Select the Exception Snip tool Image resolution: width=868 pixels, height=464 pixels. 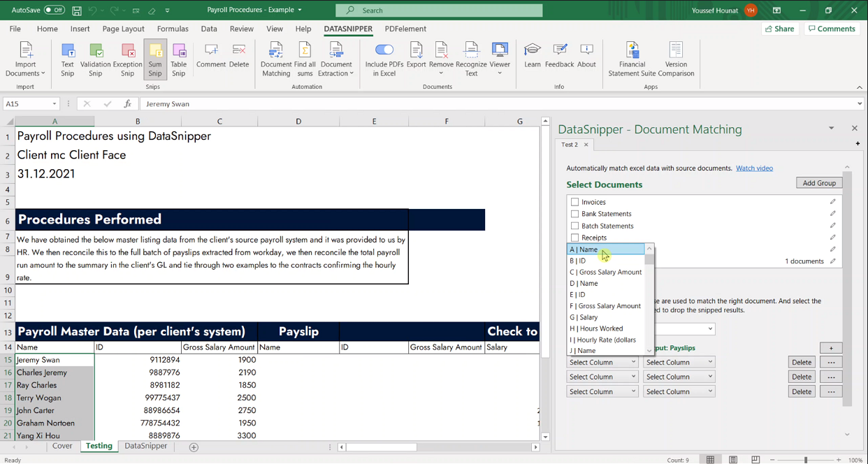[127, 59]
